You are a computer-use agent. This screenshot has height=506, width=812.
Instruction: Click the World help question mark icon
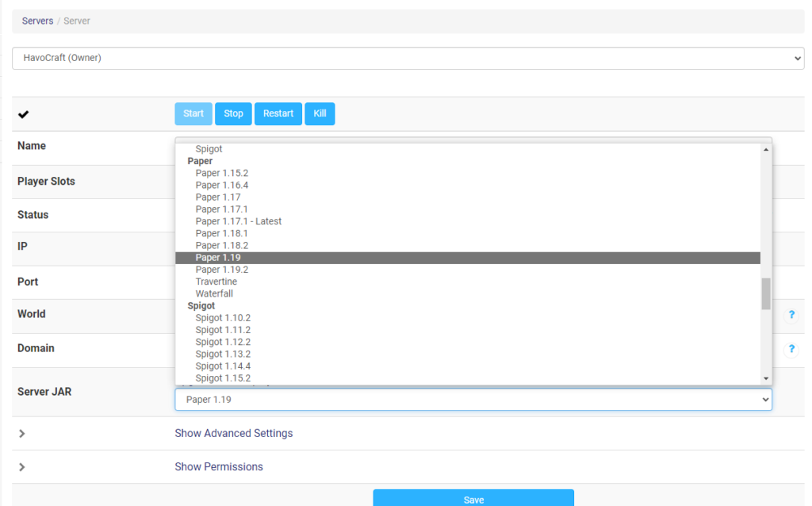[x=791, y=315]
